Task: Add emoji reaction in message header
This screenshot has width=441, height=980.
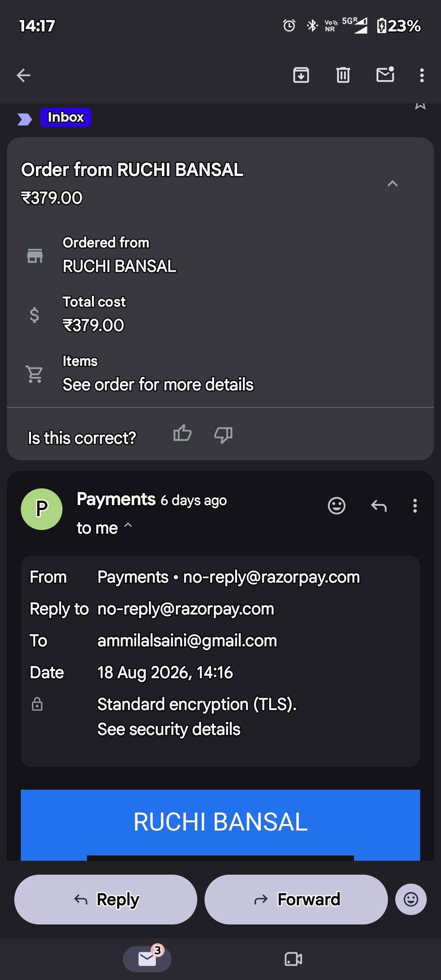Action: (x=337, y=506)
